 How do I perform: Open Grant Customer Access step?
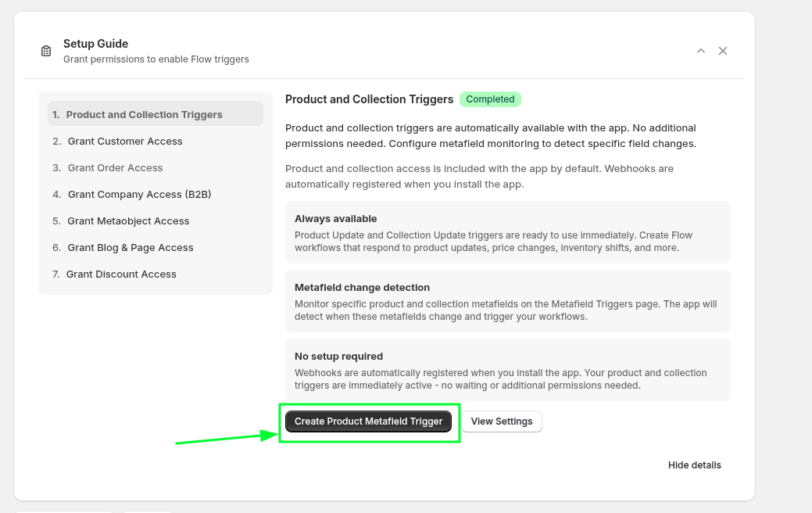pos(125,142)
